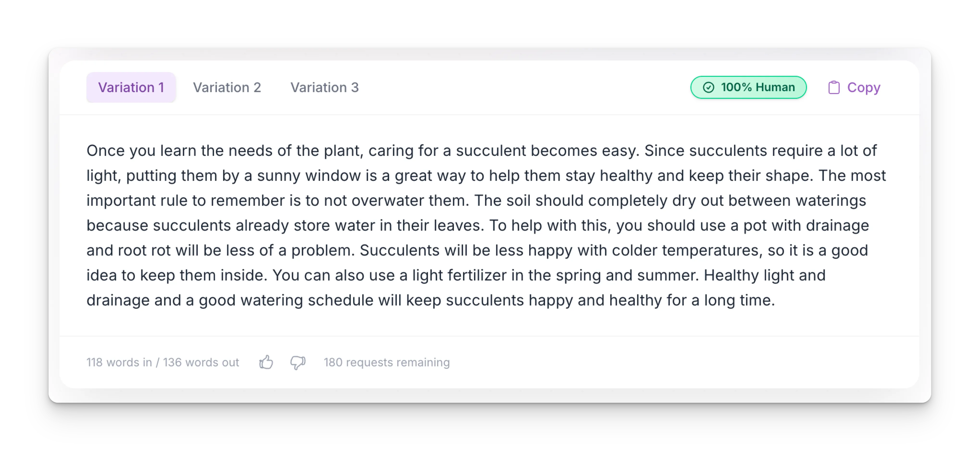Click the thumbs up feedback icon

(266, 362)
